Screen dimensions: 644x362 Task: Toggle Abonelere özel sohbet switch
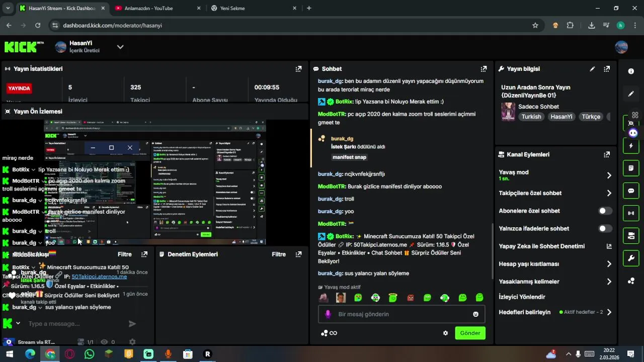point(605,211)
